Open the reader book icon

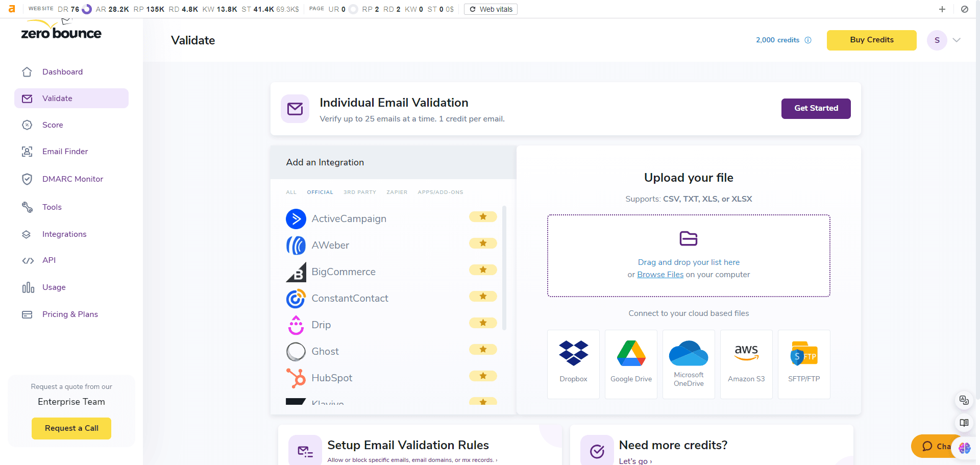[x=964, y=423]
